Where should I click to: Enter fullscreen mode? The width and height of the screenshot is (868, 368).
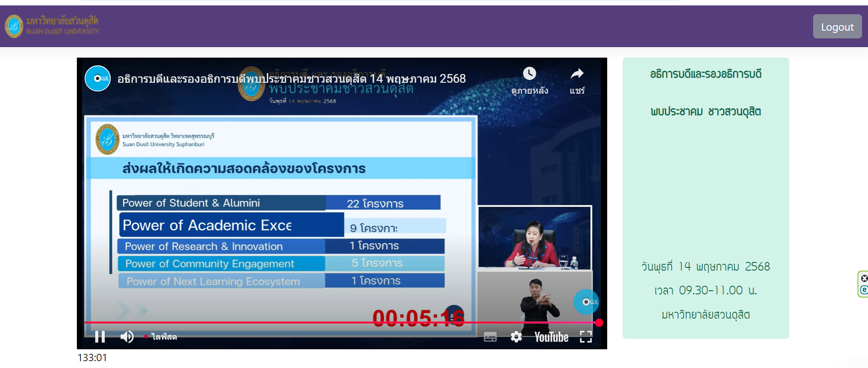point(586,337)
